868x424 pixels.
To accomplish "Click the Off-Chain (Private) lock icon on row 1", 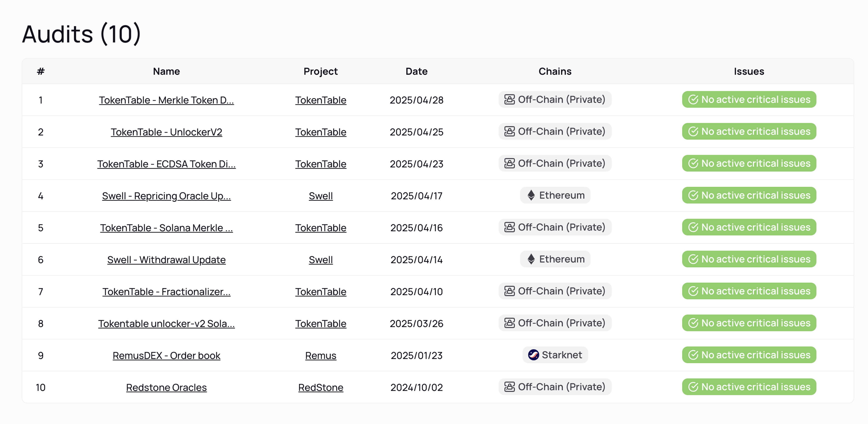I will point(510,99).
